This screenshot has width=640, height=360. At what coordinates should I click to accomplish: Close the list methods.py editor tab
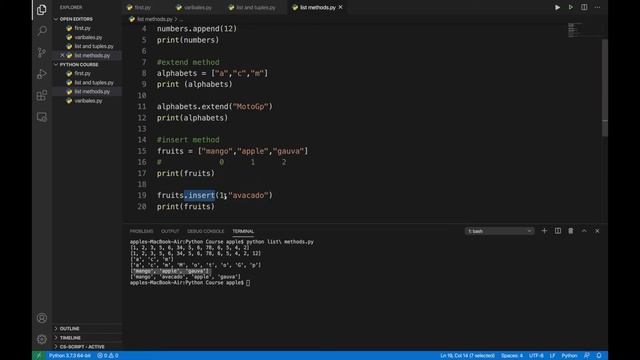click(340, 7)
